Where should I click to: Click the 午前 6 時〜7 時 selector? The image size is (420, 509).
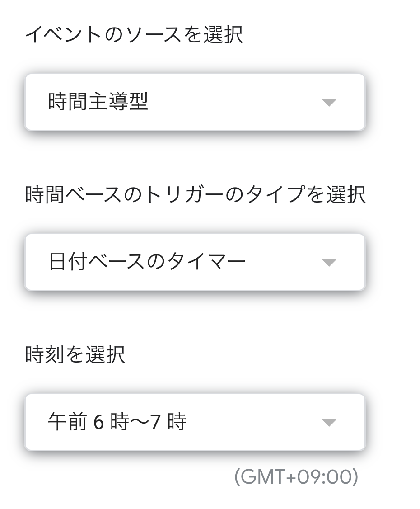(x=196, y=422)
